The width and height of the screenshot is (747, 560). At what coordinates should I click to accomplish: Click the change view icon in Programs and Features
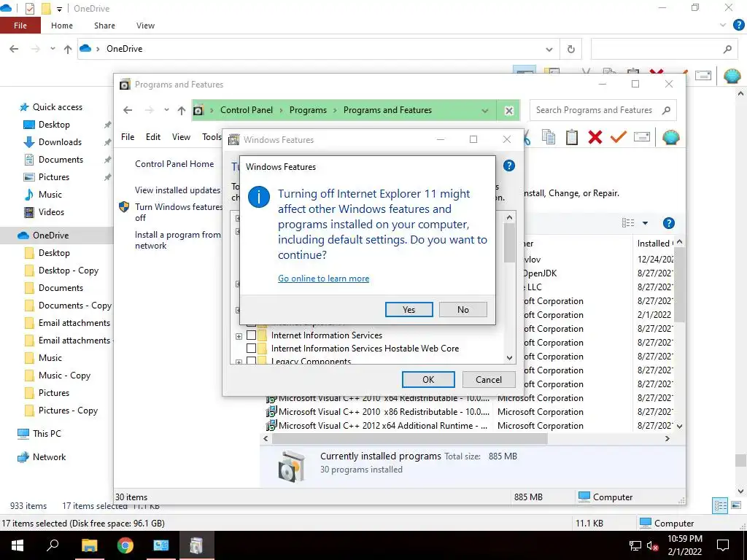[628, 223]
